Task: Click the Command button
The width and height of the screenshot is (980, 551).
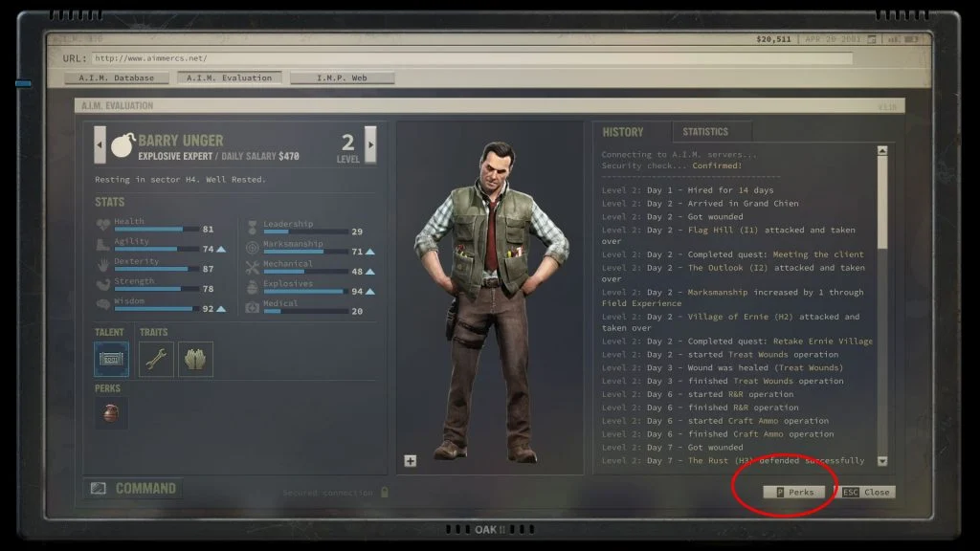Action: tap(132, 488)
